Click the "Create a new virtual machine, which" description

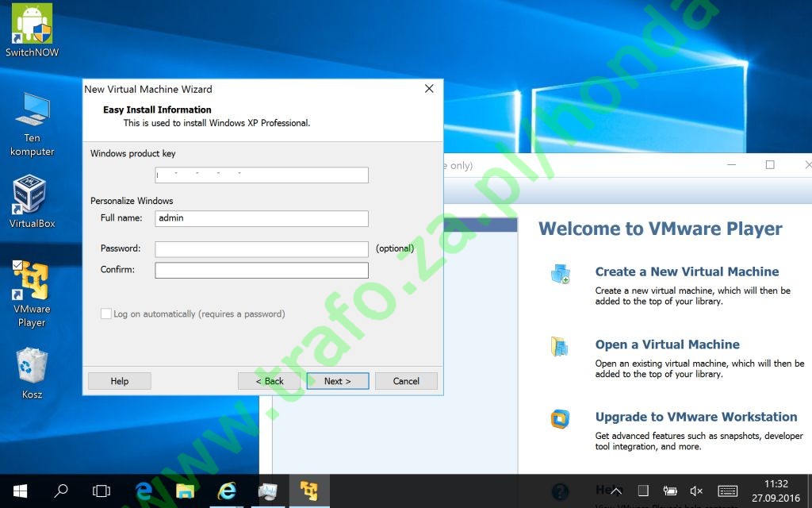pos(693,295)
